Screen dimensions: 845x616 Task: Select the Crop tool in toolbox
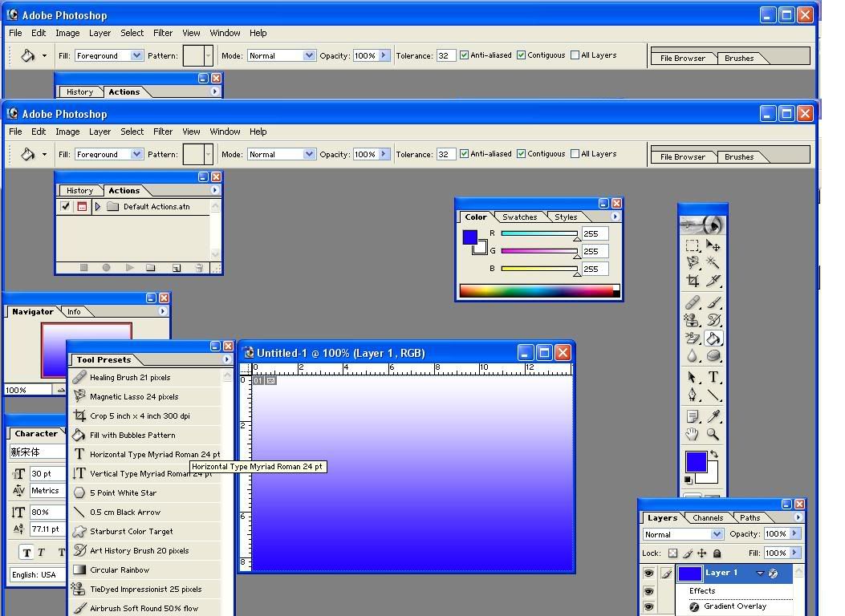click(693, 281)
